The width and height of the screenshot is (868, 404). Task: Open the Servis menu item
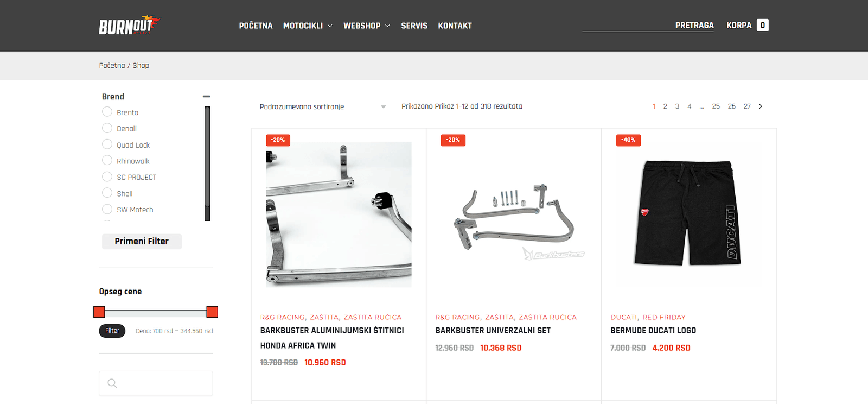pos(414,26)
